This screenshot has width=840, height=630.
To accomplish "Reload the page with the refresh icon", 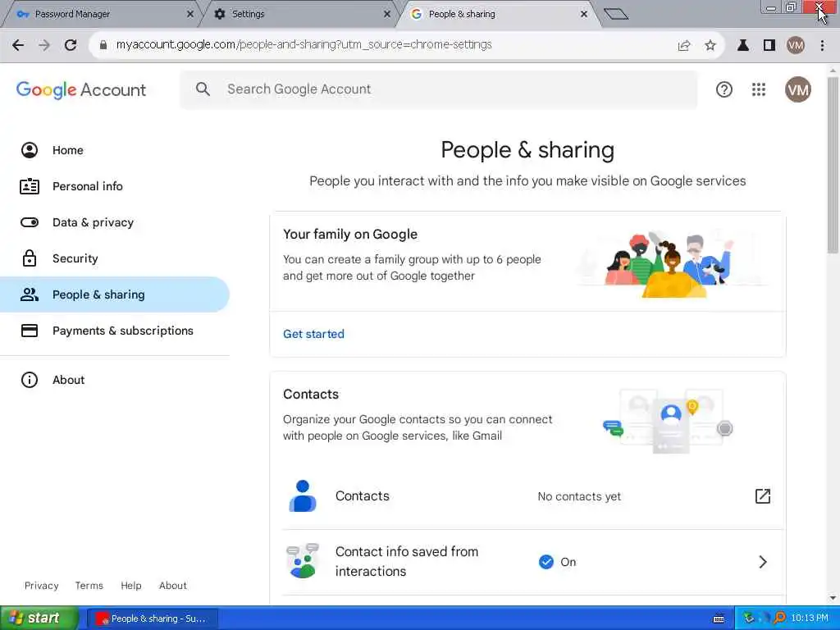I will click(71, 45).
